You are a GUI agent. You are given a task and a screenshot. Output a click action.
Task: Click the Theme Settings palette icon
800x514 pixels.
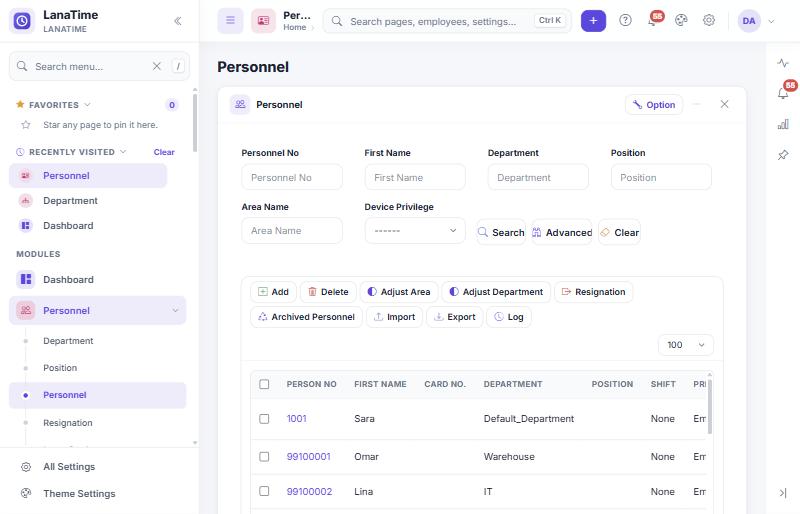(x=26, y=493)
